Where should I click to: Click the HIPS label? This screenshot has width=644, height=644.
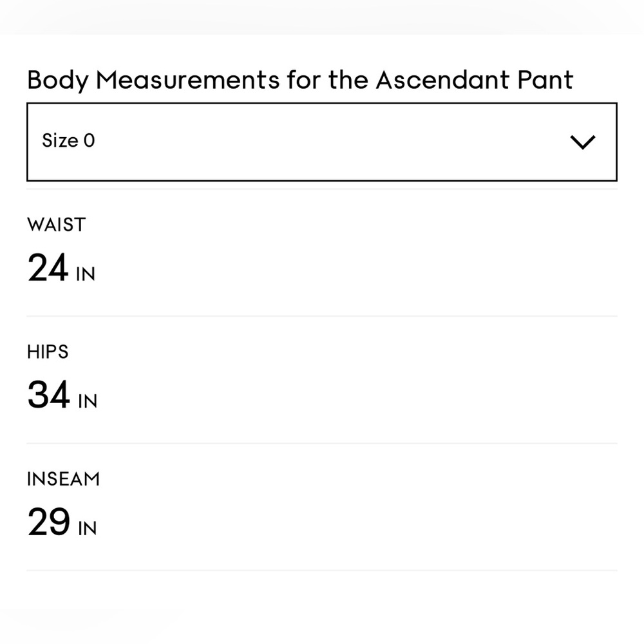click(48, 352)
